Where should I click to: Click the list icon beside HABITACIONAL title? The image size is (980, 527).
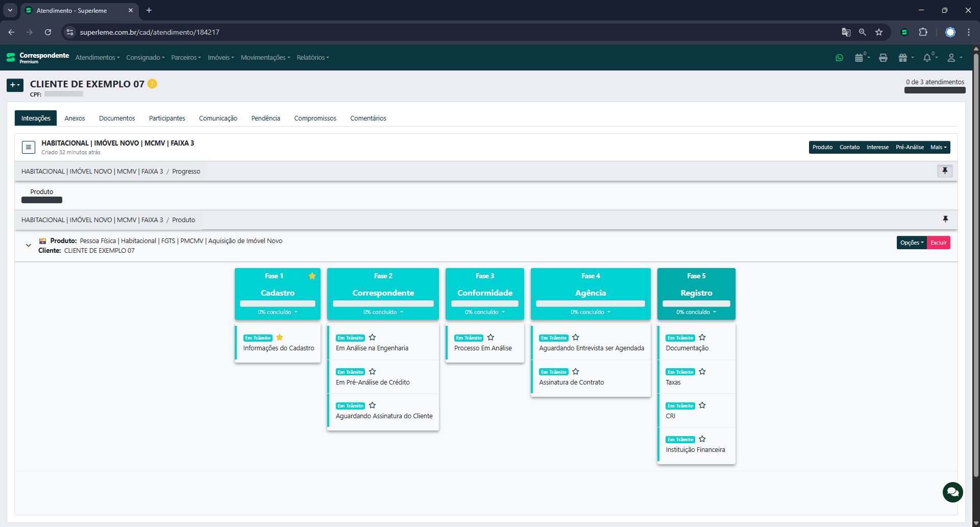tap(29, 147)
